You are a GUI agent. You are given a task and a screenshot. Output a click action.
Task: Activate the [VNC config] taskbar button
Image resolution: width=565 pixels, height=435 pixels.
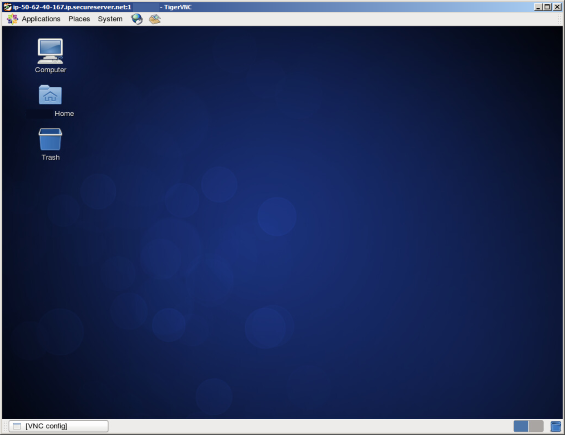[58, 426]
